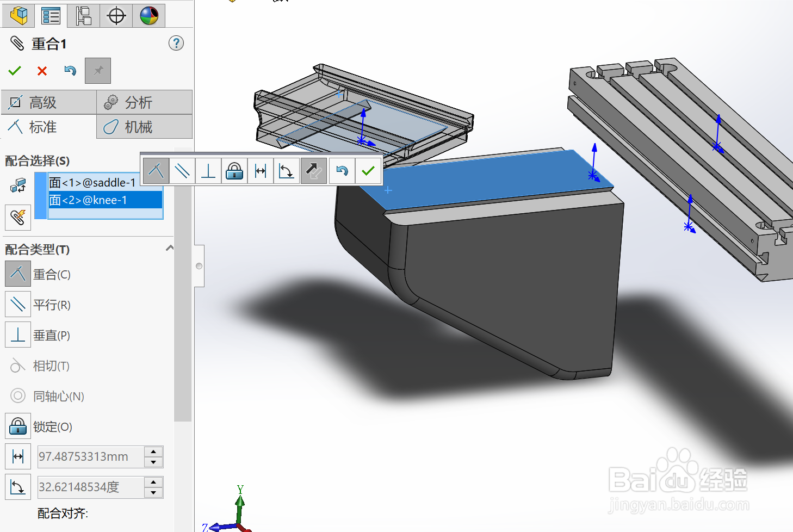Toggle multiple mate mode icon
Screen dimensions: 793x532
click(x=18, y=217)
